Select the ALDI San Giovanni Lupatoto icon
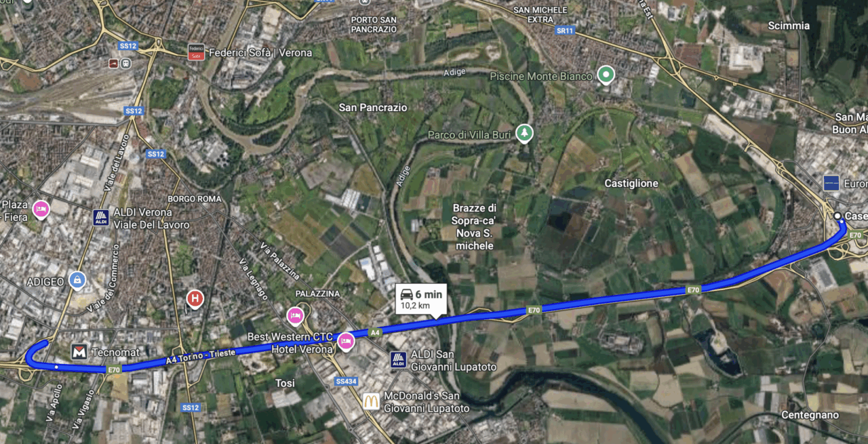 coord(399,360)
